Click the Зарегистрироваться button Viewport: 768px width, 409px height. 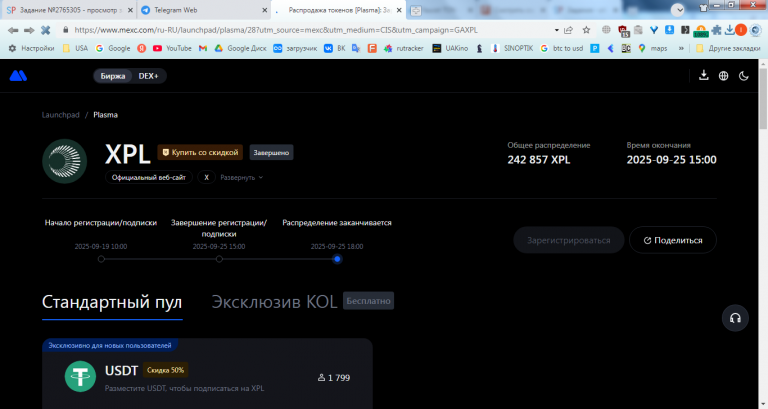569,240
